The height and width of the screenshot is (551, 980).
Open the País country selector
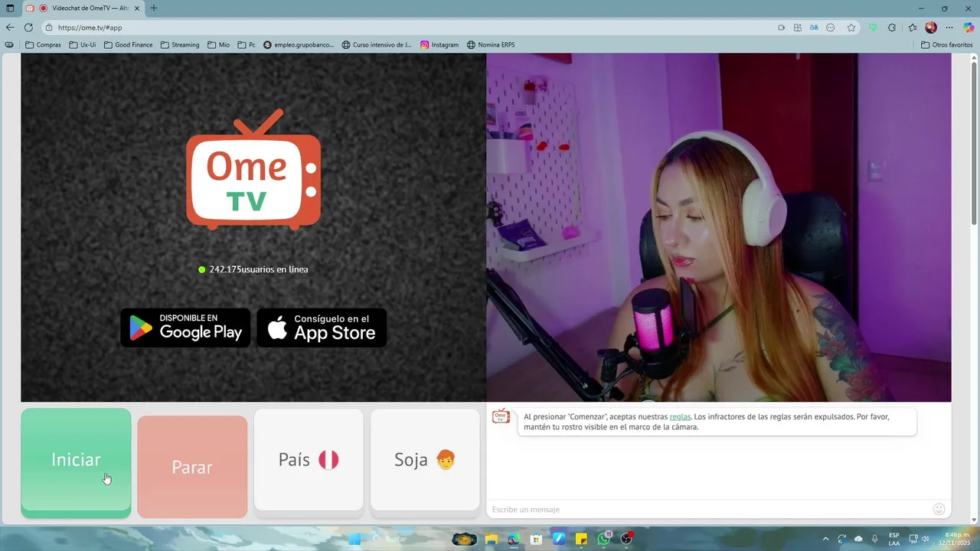[x=309, y=459]
